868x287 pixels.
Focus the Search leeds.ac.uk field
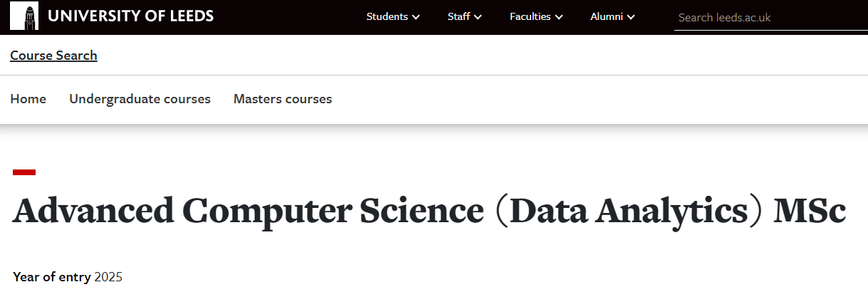click(x=769, y=17)
